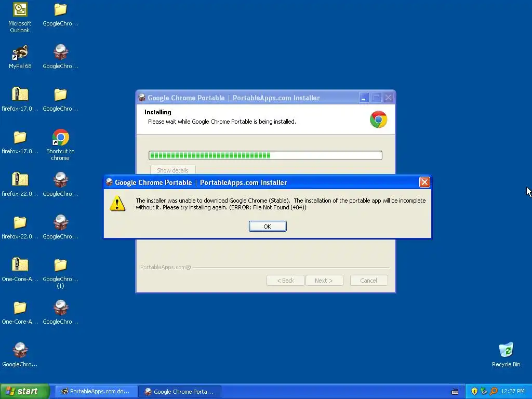Screen dimensions: 532x399
Task: Select the Microsoft Outlook desktop icon
Action: point(20,18)
